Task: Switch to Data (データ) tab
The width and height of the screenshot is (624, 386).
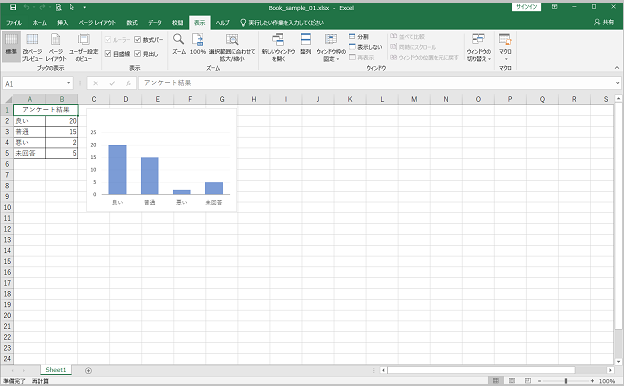Action: (155, 23)
